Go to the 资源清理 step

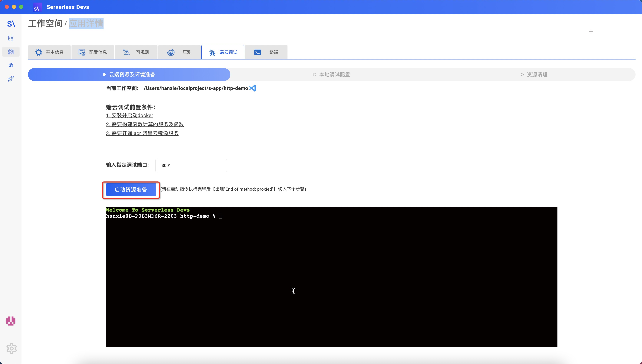coord(534,75)
